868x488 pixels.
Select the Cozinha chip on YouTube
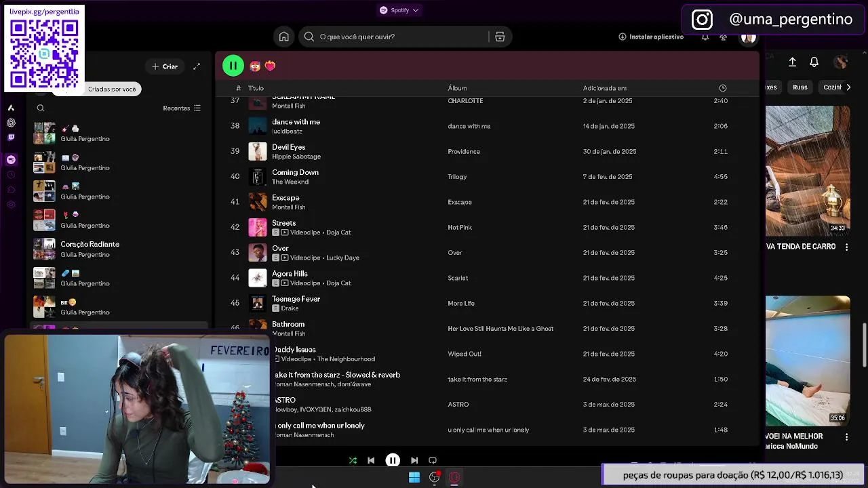point(832,87)
